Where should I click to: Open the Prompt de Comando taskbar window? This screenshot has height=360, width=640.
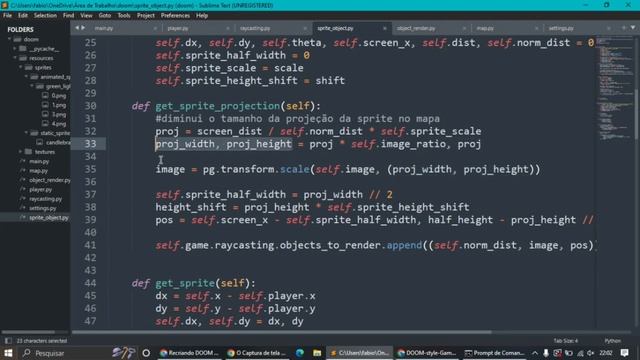495,353
